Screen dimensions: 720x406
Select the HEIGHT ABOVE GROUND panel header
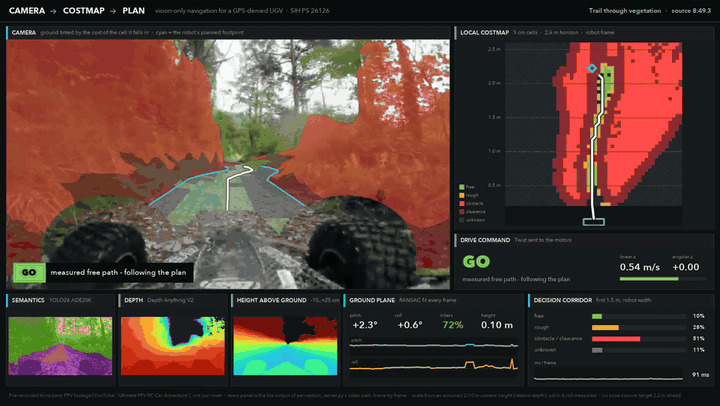click(271, 300)
